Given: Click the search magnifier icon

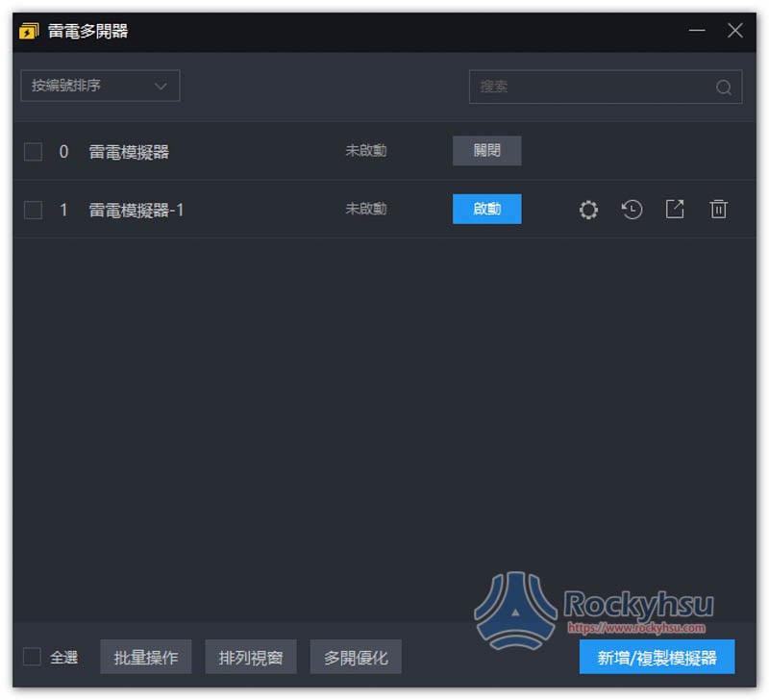Looking at the screenshot, I should coord(724,87).
